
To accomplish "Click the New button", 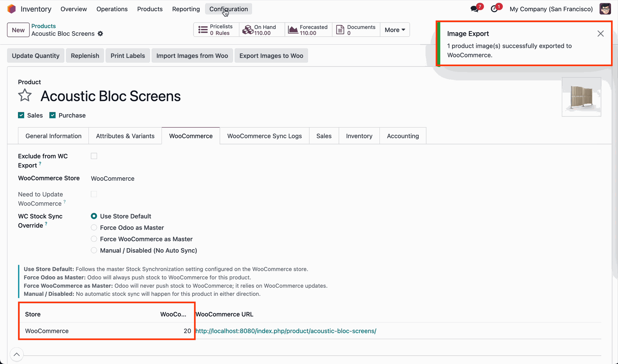I will point(18,30).
